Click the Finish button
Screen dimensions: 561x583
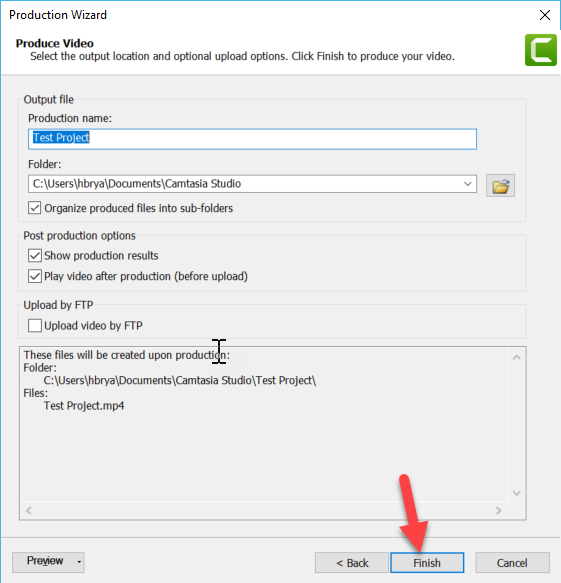427,563
